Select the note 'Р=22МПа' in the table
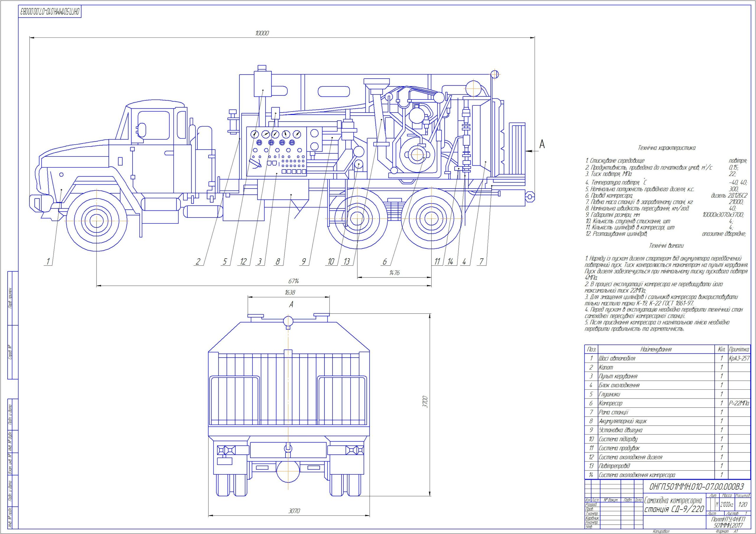Screen dimensions: 756x534 click(x=739, y=403)
